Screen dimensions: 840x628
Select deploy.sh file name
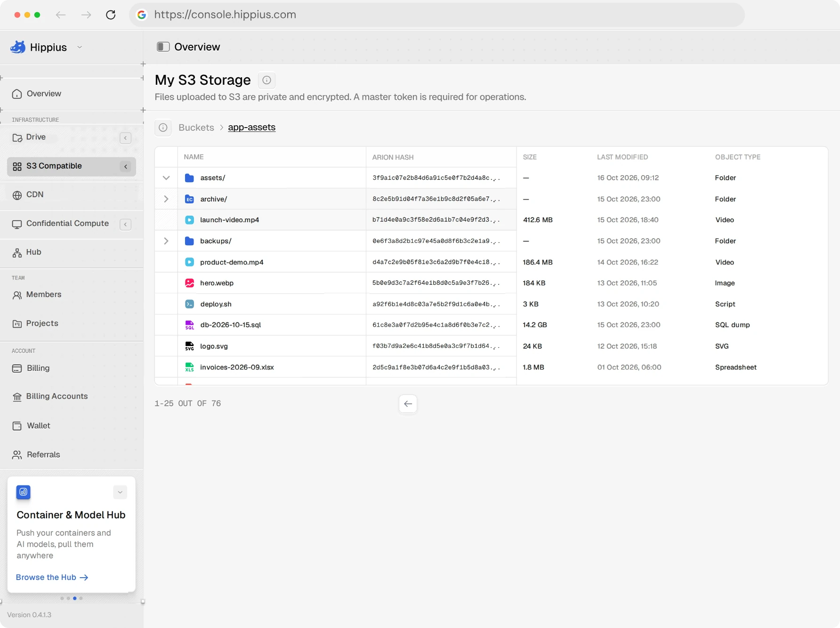pos(216,304)
